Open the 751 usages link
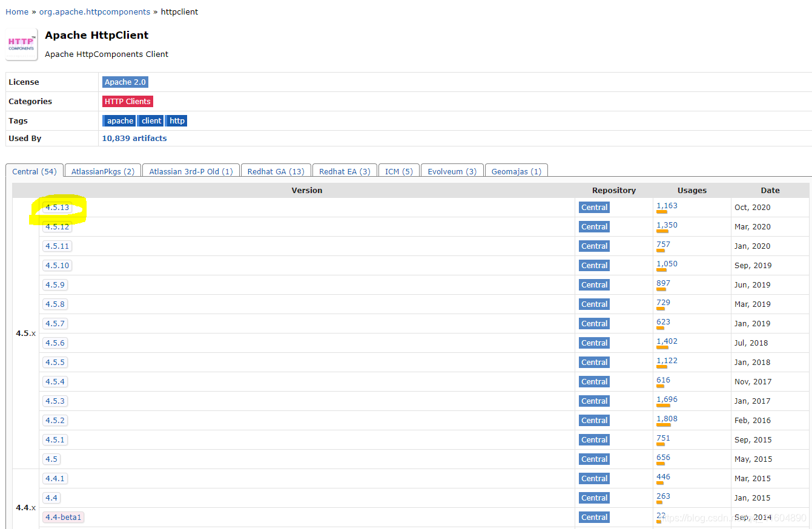The width and height of the screenshot is (812, 529). pyautogui.click(x=663, y=438)
